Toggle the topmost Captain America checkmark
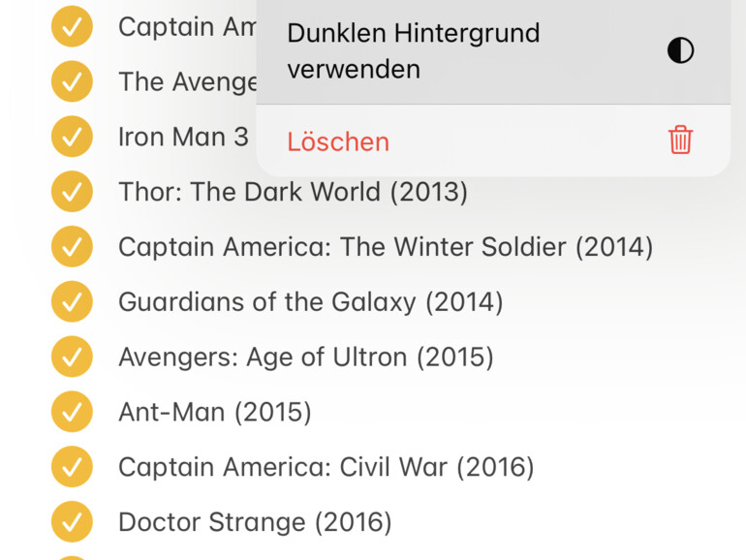The height and width of the screenshot is (560, 746). coord(72,26)
